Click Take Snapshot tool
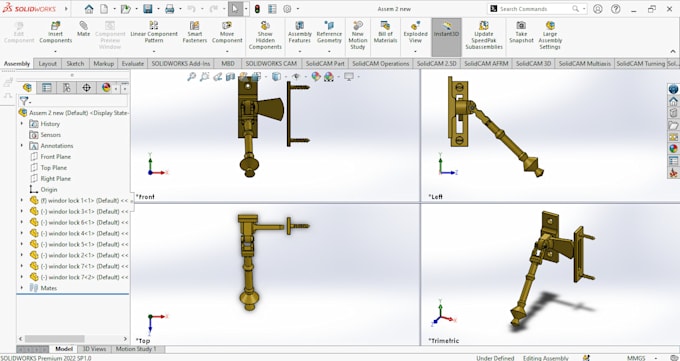Screen dimensions: 680x361 point(521,33)
